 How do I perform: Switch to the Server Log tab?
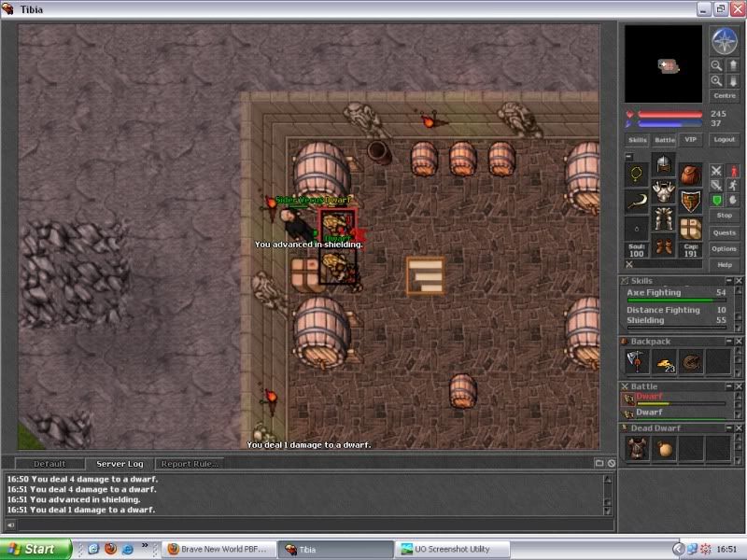[120, 463]
